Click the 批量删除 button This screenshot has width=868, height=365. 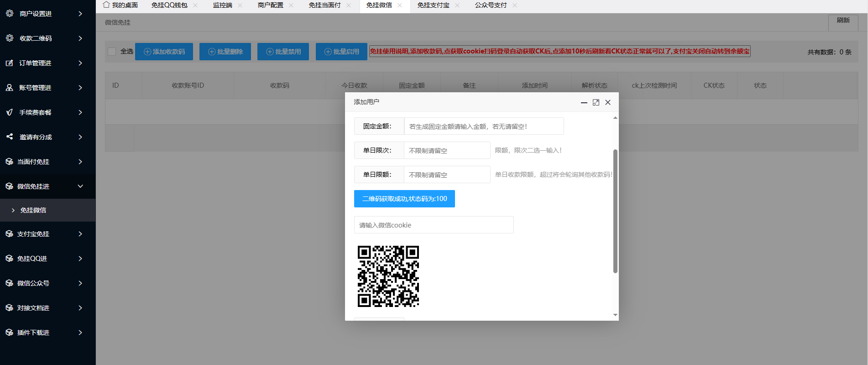coord(225,52)
